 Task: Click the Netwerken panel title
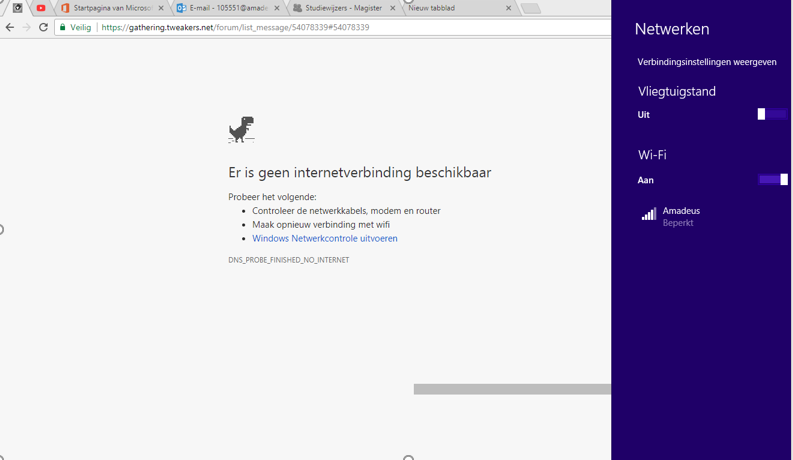pyautogui.click(x=672, y=29)
